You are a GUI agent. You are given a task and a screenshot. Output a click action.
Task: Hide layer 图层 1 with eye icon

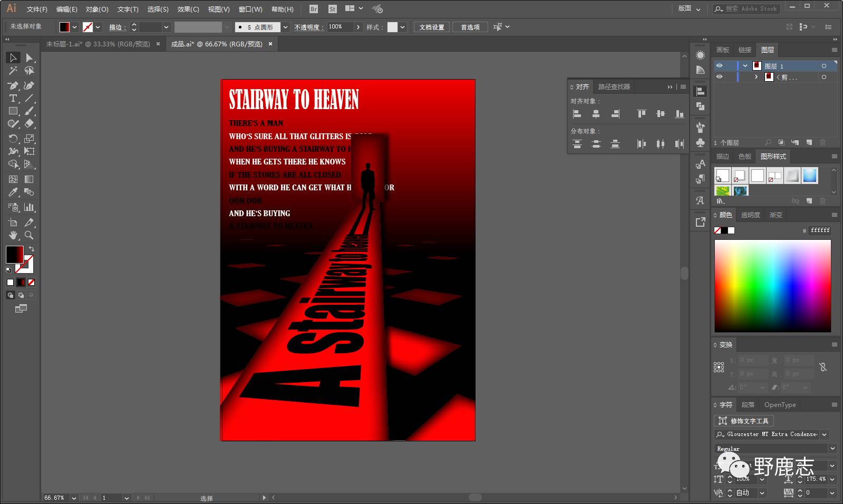[x=719, y=66]
